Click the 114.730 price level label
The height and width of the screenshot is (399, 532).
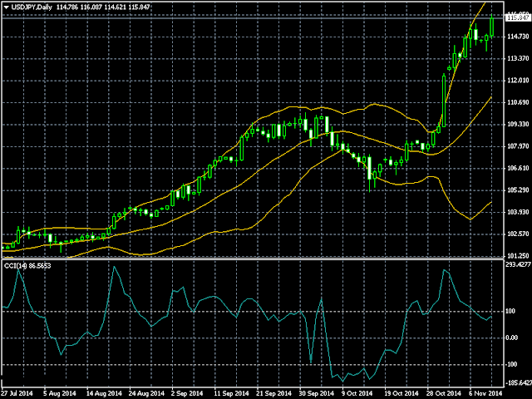518,37
